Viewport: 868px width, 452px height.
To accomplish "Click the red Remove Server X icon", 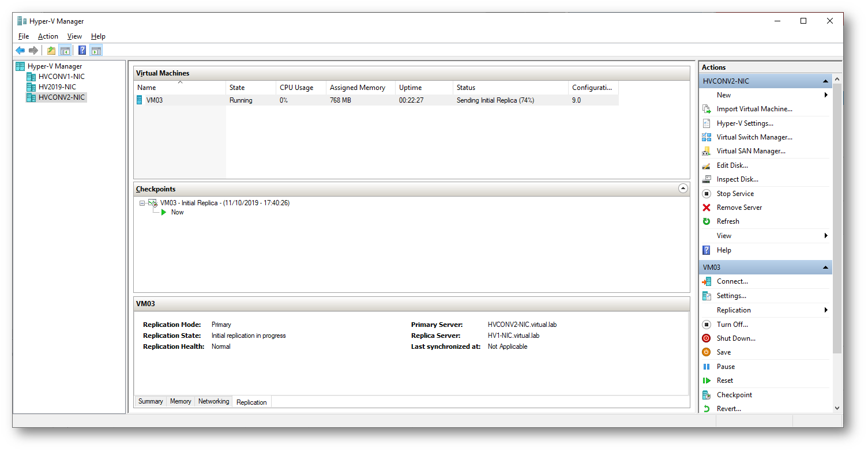I will (x=707, y=208).
